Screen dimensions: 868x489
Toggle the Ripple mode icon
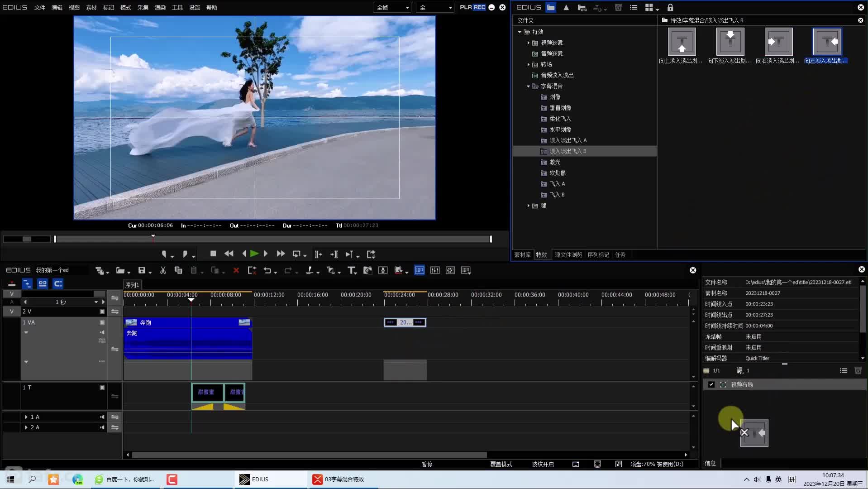pos(27,284)
